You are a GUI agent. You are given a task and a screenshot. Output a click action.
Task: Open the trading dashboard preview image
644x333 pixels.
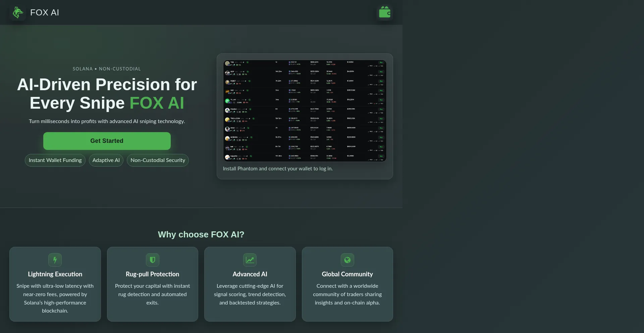(305, 111)
